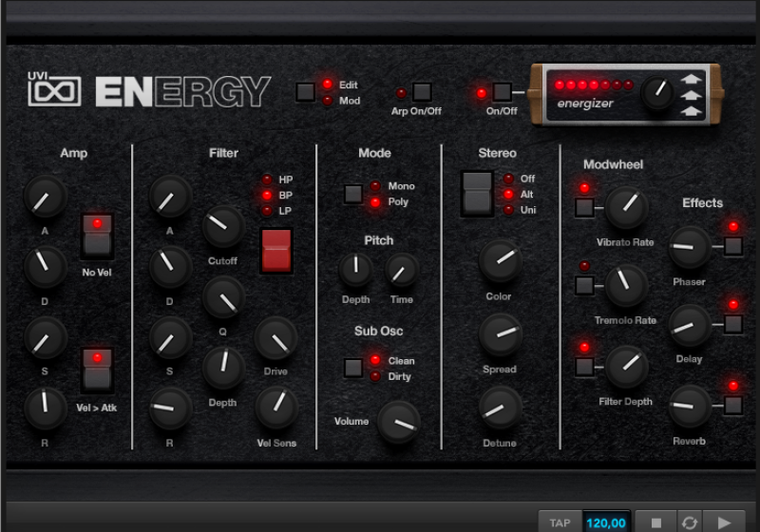Toggle the energizer On/Off button
760x532 pixels.
(x=502, y=92)
